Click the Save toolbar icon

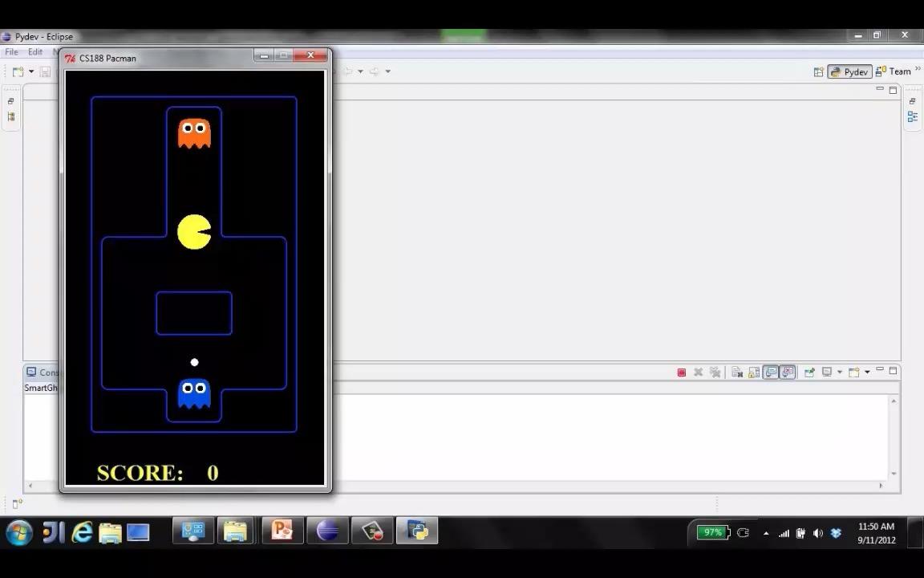[x=46, y=72]
